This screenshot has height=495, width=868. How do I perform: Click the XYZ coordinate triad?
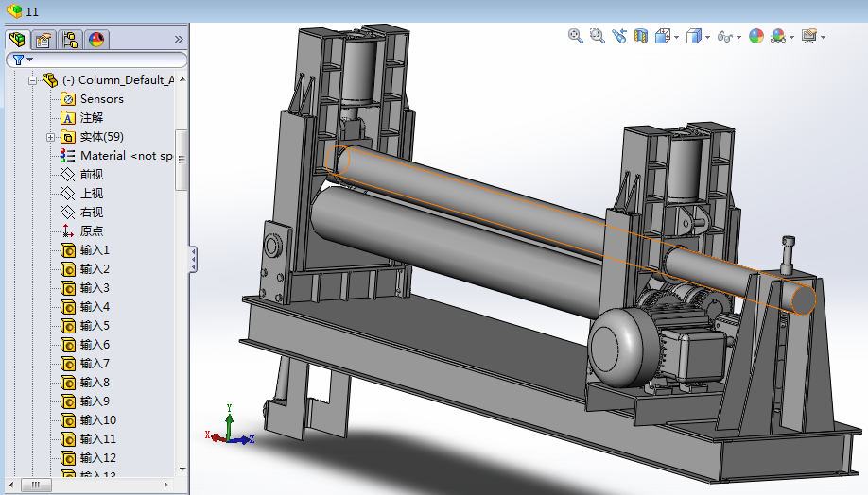click(x=230, y=426)
